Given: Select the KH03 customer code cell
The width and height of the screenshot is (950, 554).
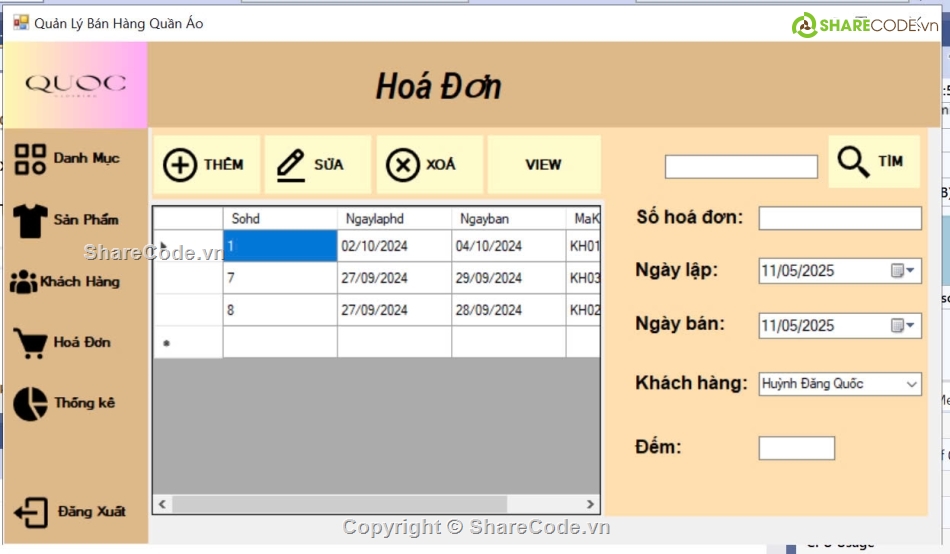Looking at the screenshot, I should tap(583, 278).
